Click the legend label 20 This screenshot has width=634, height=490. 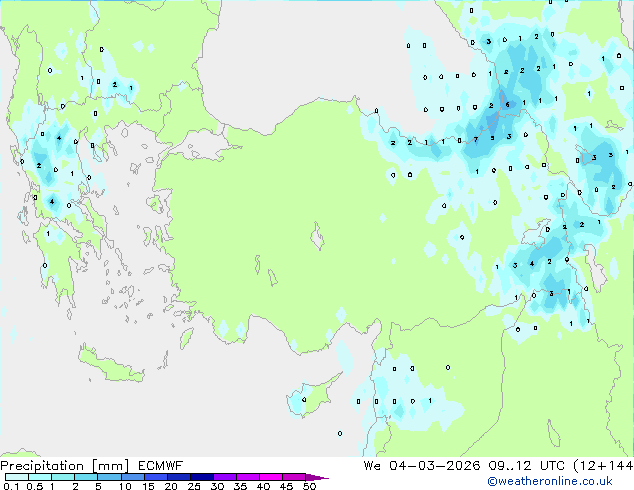click(171, 486)
